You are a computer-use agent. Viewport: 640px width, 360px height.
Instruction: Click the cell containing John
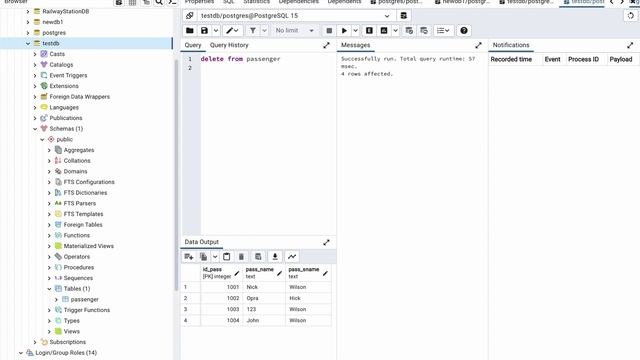click(264, 320)
